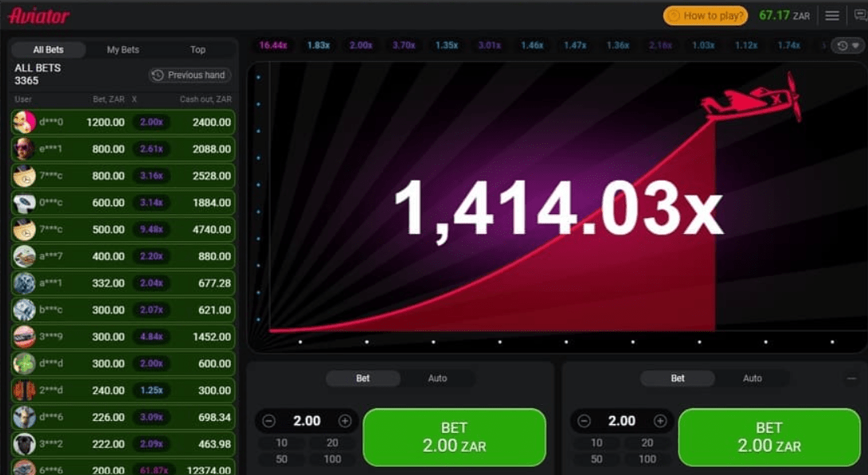Place the left BET 2.00 ZAR
The image size is (868, 475).
454,437
